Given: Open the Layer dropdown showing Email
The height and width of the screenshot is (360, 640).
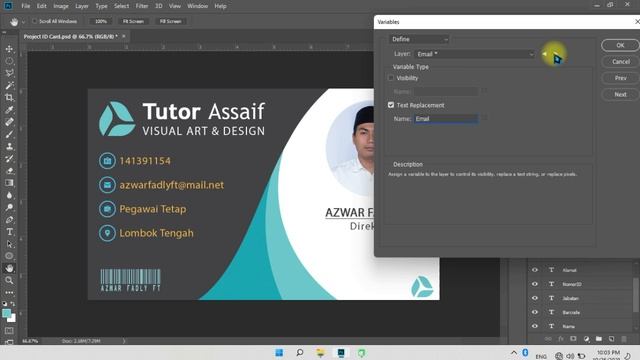Looking at the screenshot, I should point(474,54).
